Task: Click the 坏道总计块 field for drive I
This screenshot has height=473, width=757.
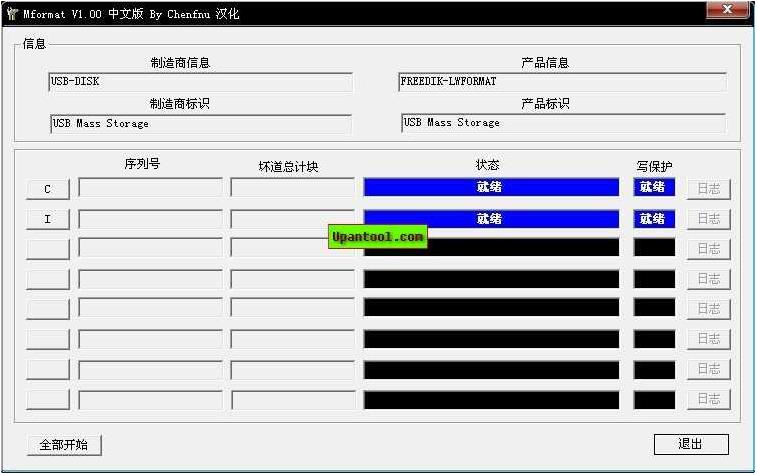Action: pyautogui.click(x=293, y=219)
